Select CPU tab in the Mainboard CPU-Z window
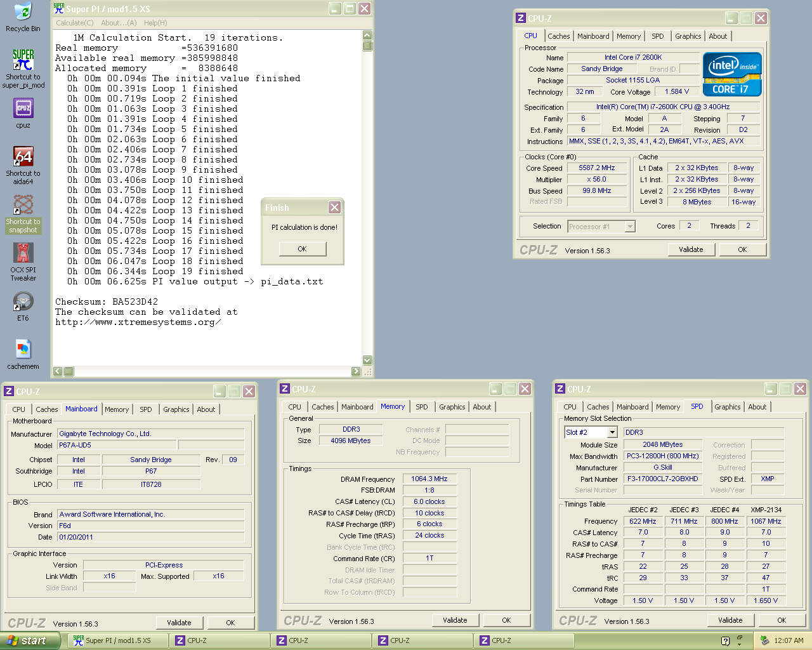This screenshot has height=650, width=812. [19, 409]
